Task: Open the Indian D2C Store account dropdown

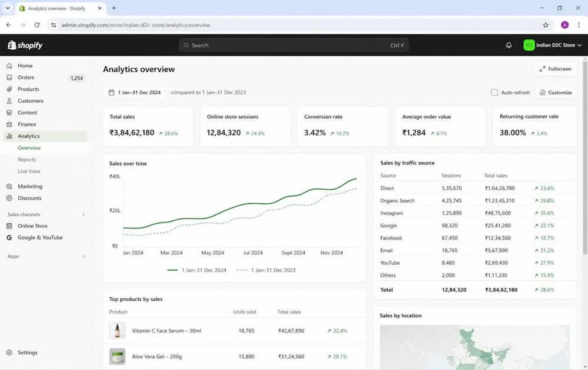Action: point(552,45)
